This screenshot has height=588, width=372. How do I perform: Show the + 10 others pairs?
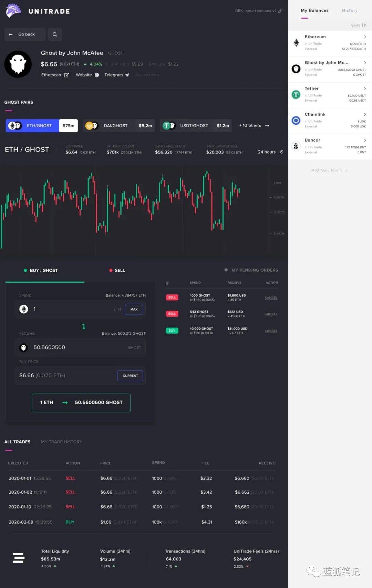click(254, 126)
